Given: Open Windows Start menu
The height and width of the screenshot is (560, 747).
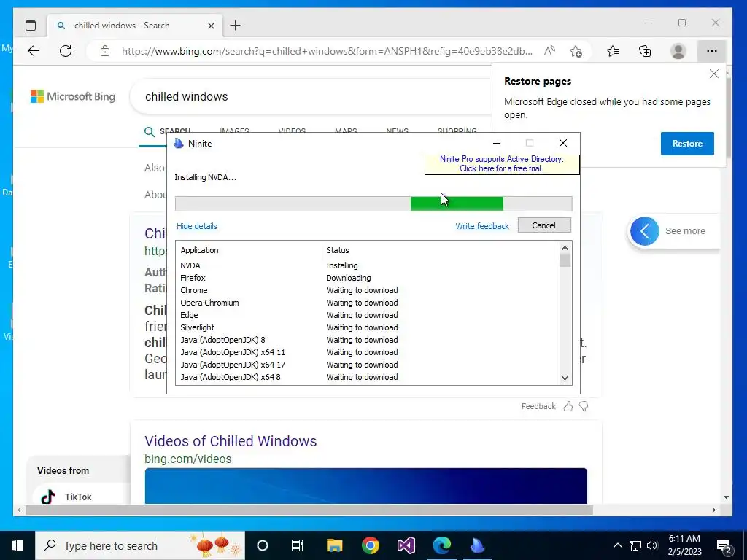Looking at the screenshot, I should click(x=18, y=545).
